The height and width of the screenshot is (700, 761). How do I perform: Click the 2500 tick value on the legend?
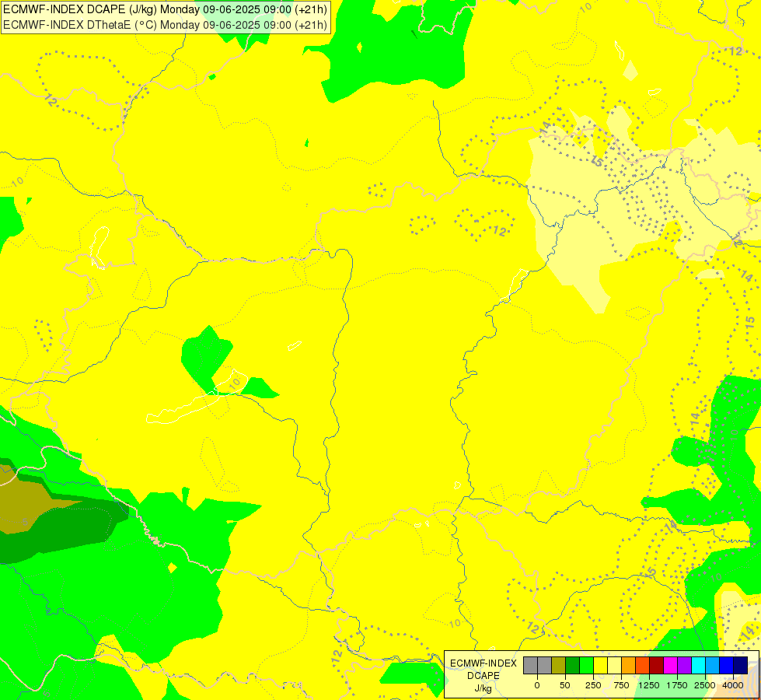coord(705,685)
